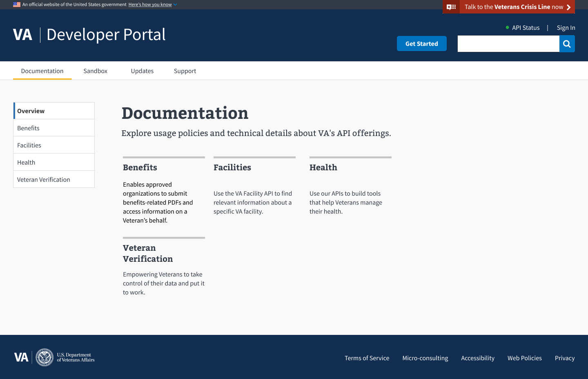Go to the Updates tab
The width and height of the screenshot is (588, 379).
[142, 71]
